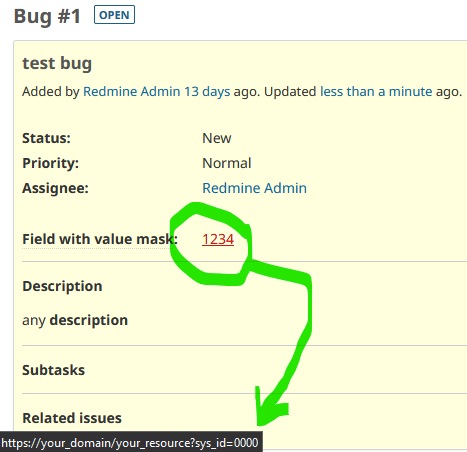Click the 'any description' text
The width and height of the screenshot is (467, 452).
(75, 320)
